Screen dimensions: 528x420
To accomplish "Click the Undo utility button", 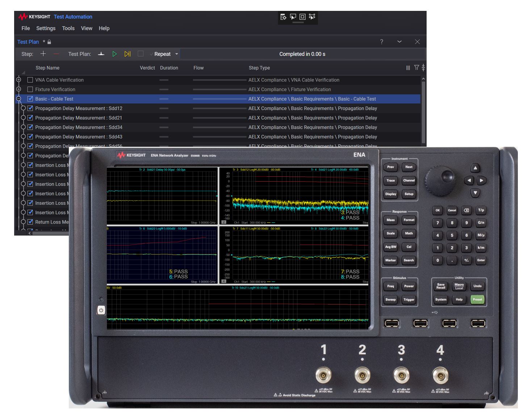I will tap(477, 286).
